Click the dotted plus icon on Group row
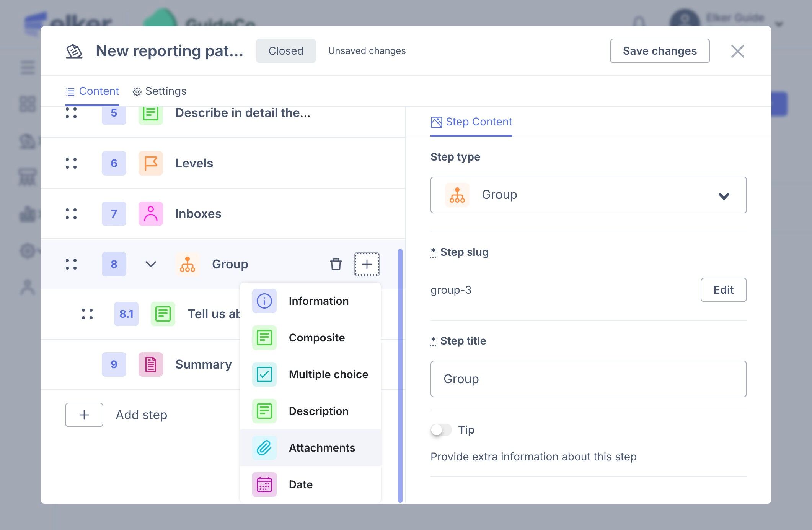This screenshot has height=530, width=812. click(367, 264)
